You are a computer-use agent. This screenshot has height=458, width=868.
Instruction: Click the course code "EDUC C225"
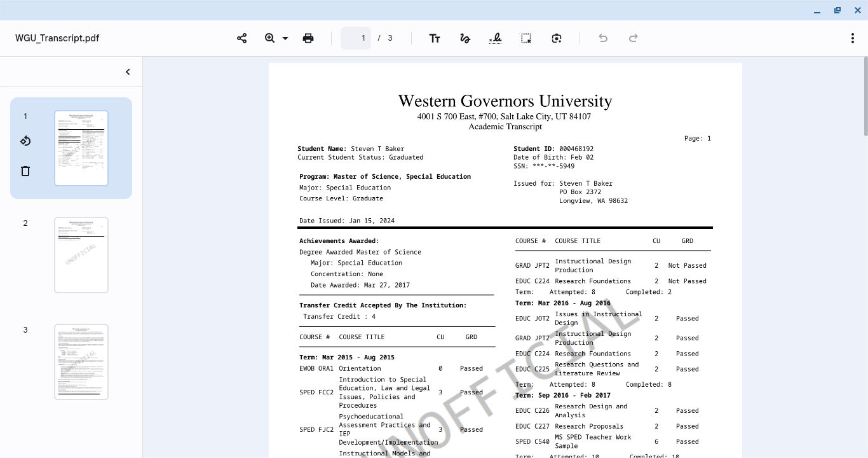(x=532, y=369)
